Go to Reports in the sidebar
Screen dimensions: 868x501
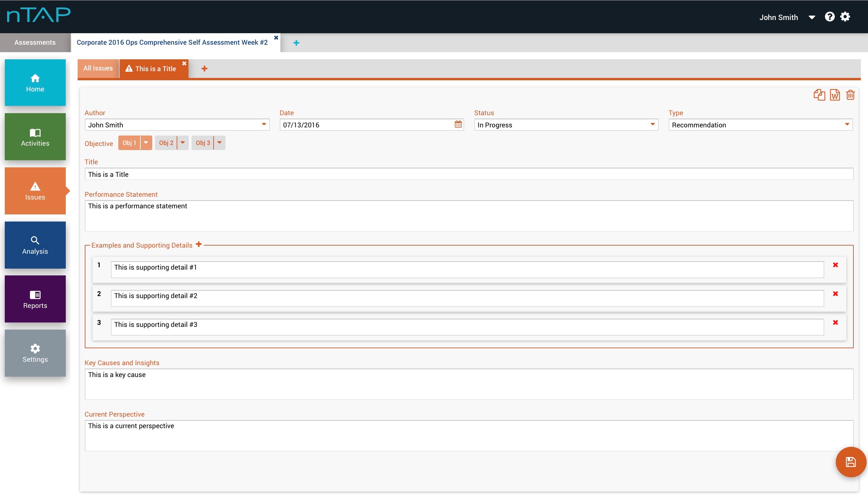click(35, 299)
